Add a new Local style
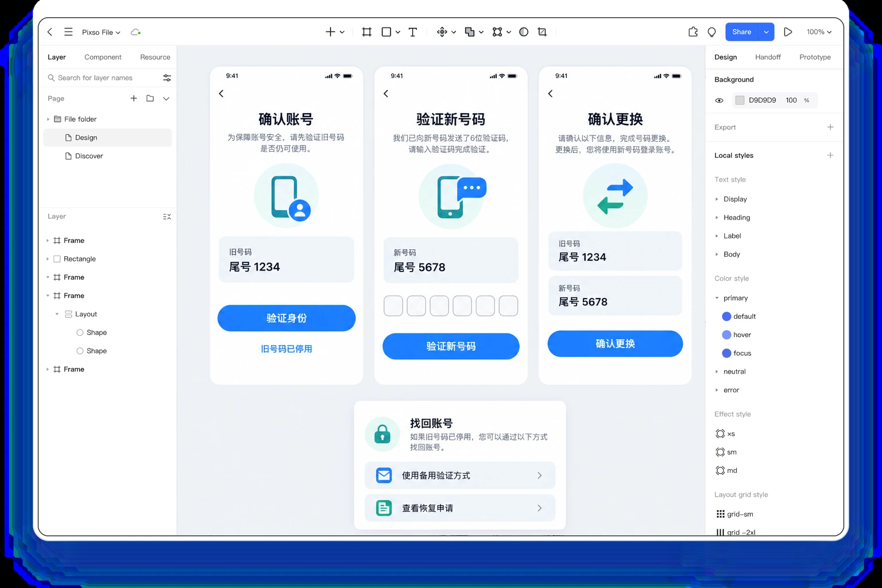Viewport: 882px width, 588px height. coord(830,155)
